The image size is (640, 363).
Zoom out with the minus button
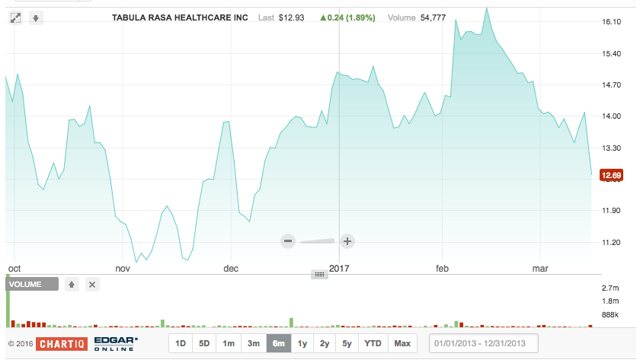[x=288, y=241]
